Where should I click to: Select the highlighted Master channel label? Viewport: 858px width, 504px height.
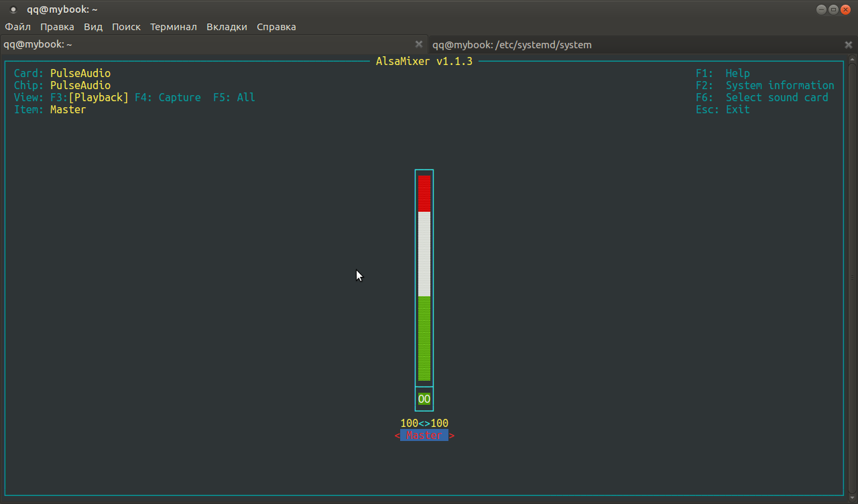pyautogui.click(x=424, y=436)
